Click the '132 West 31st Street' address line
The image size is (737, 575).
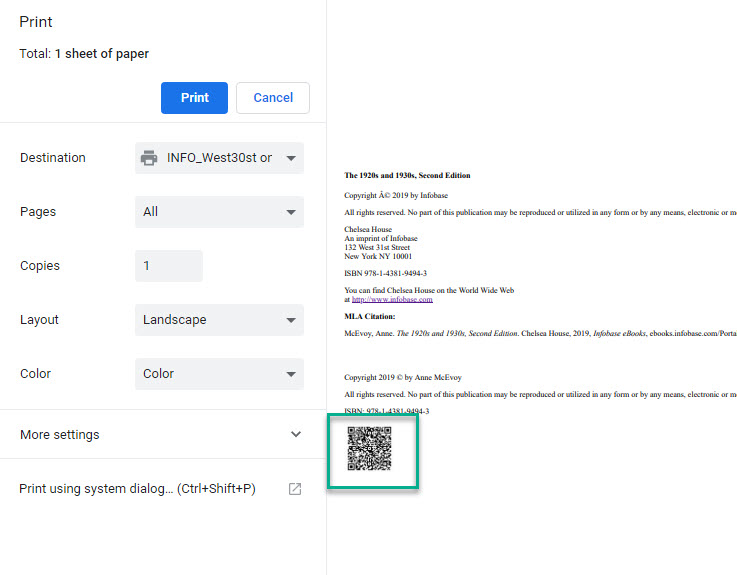click(377, 247)
